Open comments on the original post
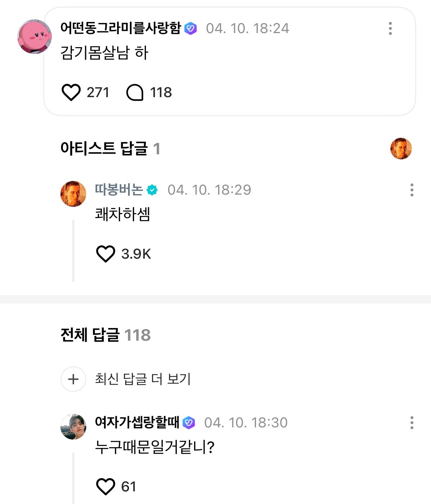This screenshot has width=431, height=504. click(135, 92)
